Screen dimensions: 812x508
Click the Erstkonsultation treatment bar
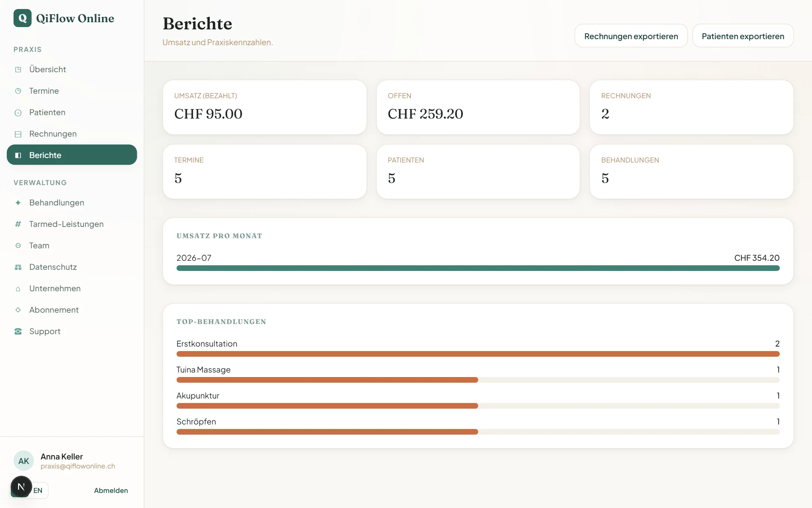click(478, 354)
